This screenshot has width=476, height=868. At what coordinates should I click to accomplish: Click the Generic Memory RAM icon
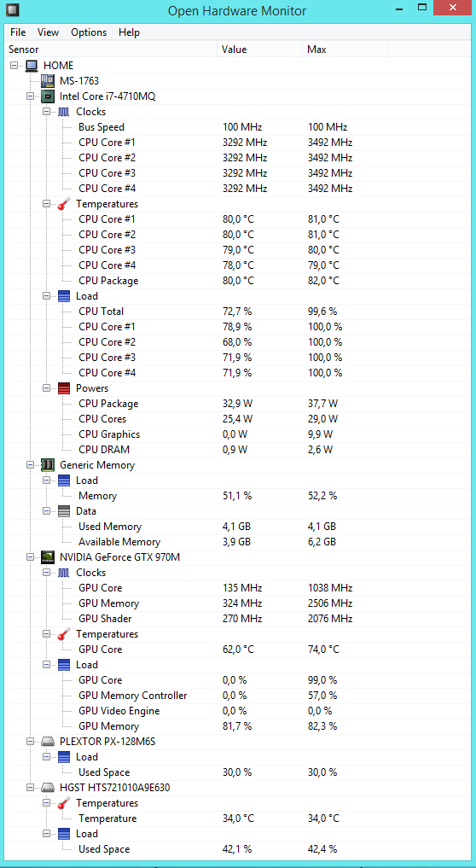point(48,465)
